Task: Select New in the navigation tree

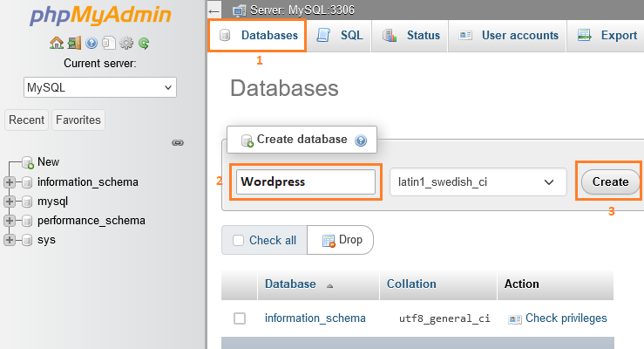Action: [x=49, y=162]
